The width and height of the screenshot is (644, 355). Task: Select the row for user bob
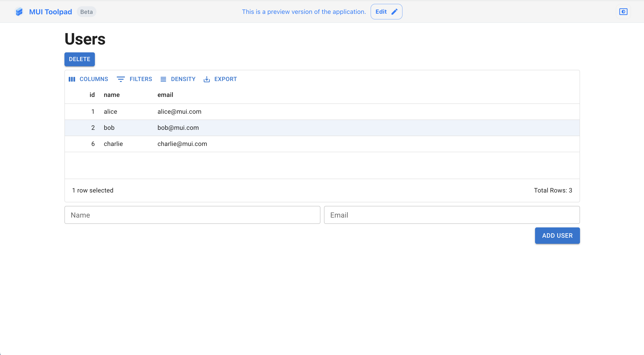click(322, 127)
